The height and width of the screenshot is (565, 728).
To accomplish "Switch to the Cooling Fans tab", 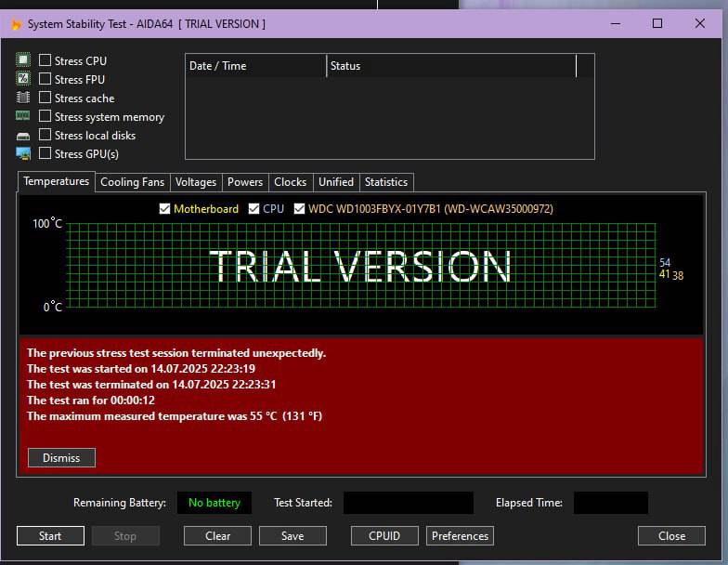I will (132, 182).
